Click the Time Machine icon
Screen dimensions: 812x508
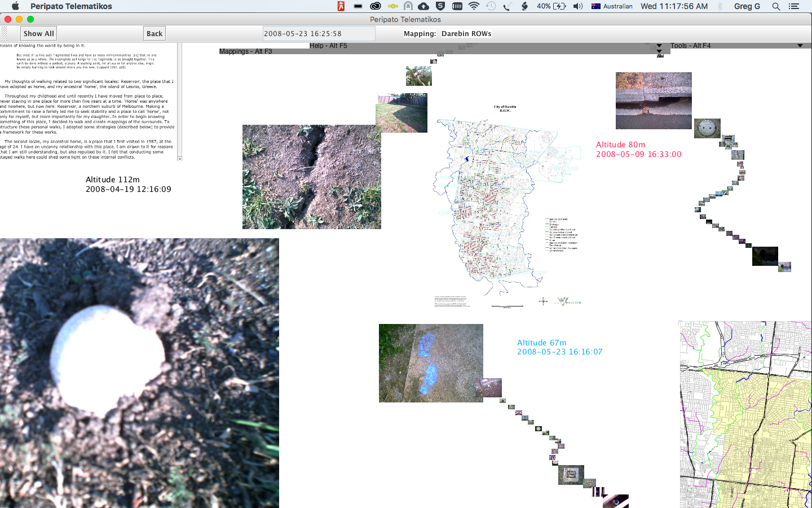click(x=491, y=6)
